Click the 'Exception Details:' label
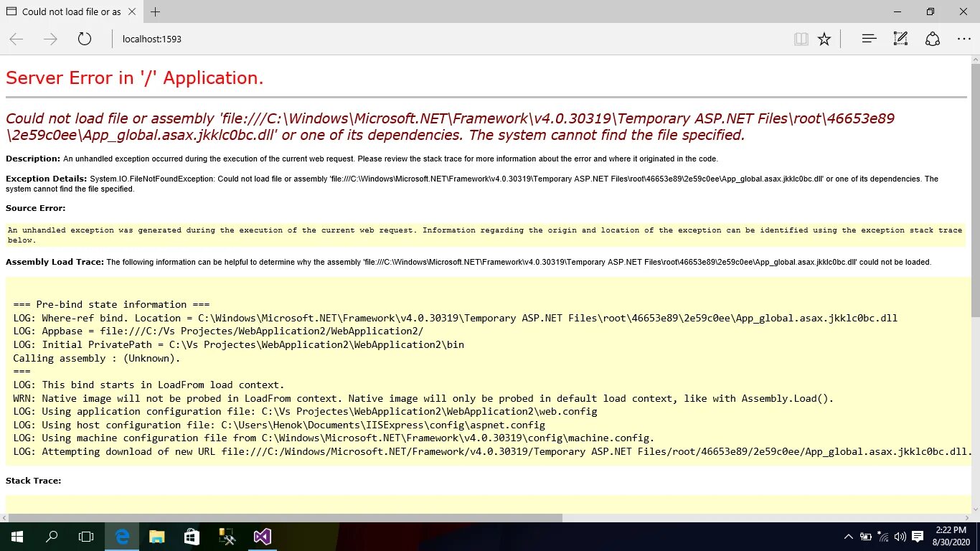 (x=47, y=179)
